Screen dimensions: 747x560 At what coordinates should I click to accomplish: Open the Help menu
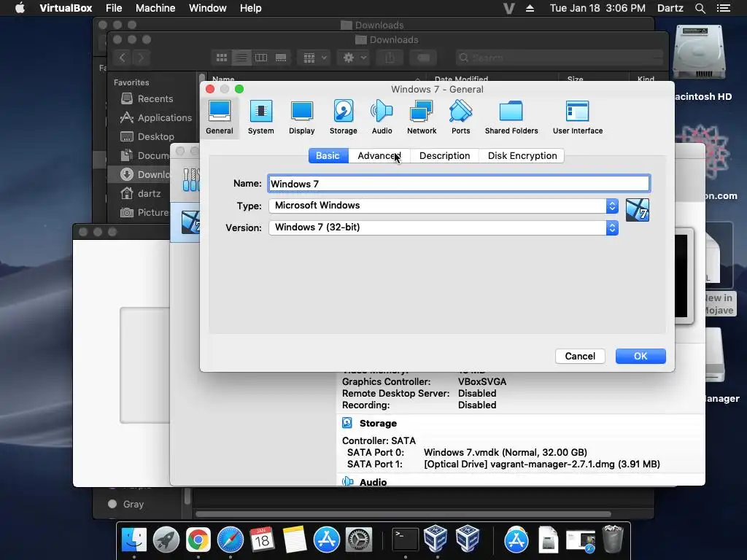(251, 8)
